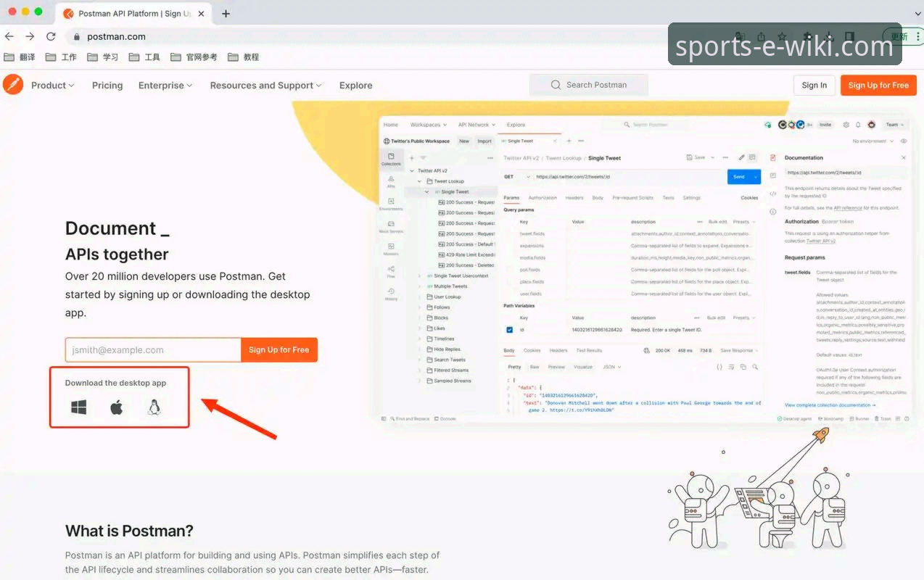Image resolution: width=924 pixels, height=580 pixels.
Task: Download the Windows desktop app
Action: click(x=79, y=407)
